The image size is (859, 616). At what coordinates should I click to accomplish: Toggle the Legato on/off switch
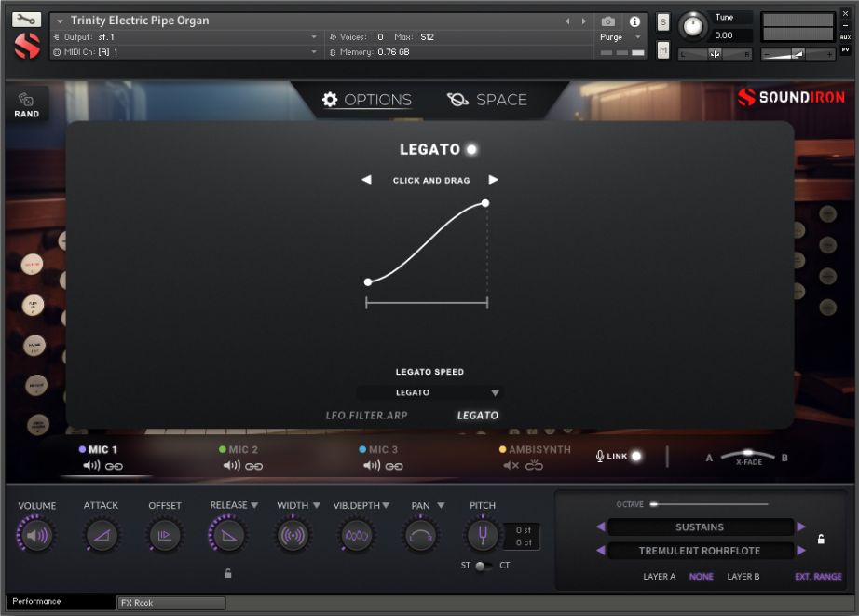coord(471,149)
